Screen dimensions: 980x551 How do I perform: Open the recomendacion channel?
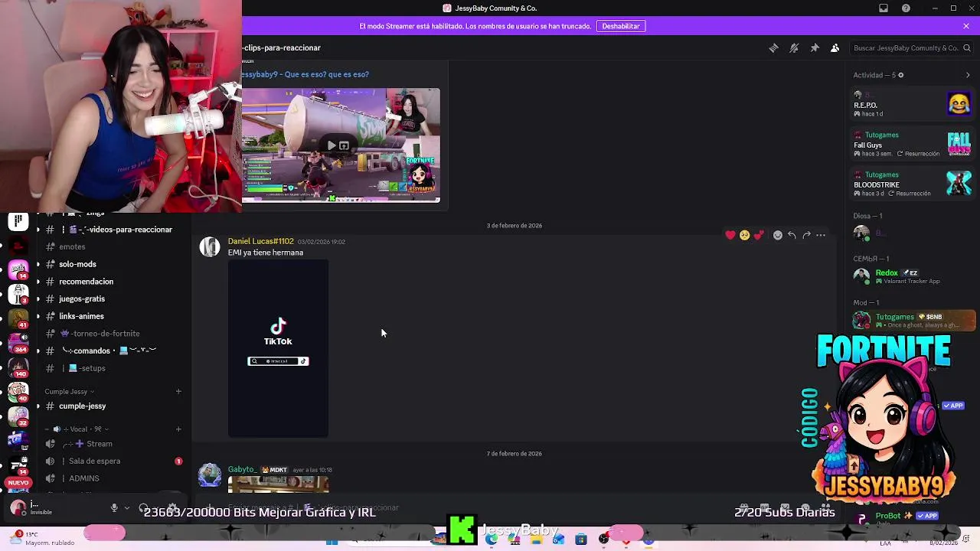point(112,282)
